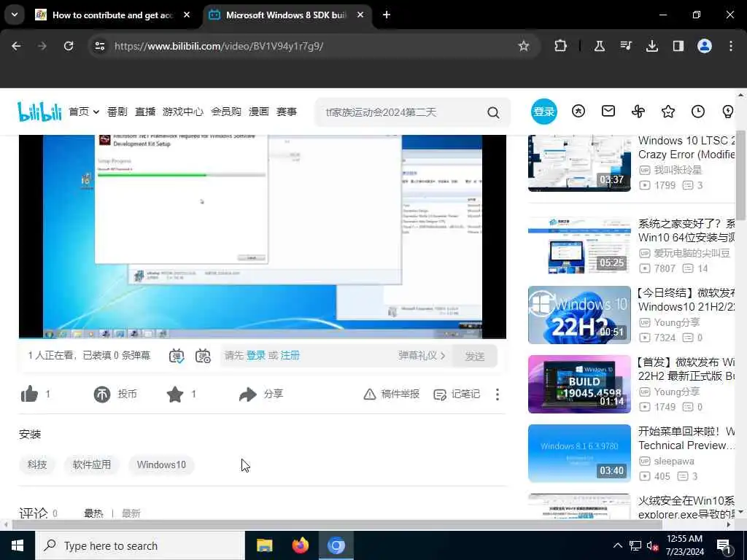Click the blue 登录 login button
The image size is (747, 560).
pyautogui.click(x=544, y=112)
